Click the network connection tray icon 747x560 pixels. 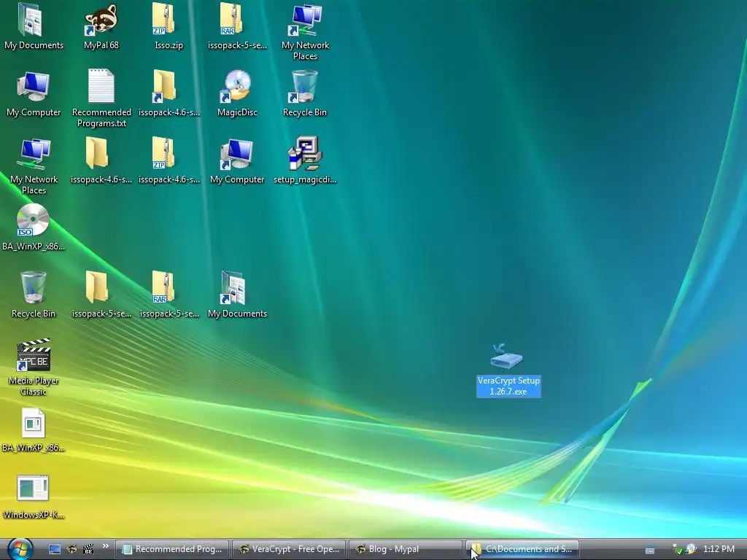(x=677, y=550)
